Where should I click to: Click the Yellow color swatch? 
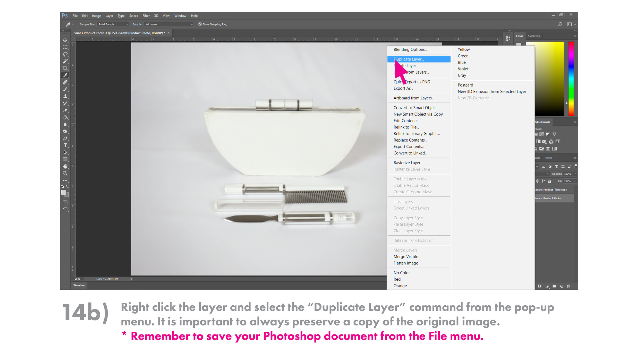tap(463, 49)
